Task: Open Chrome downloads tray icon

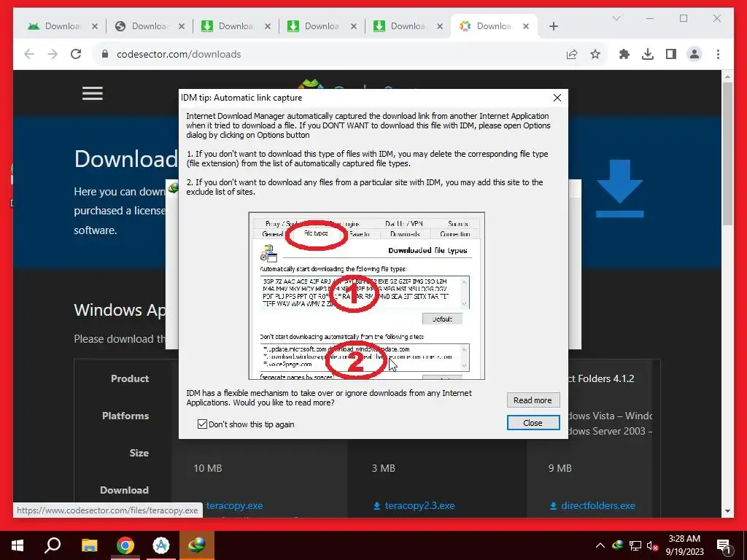Action: coord(648,54)
